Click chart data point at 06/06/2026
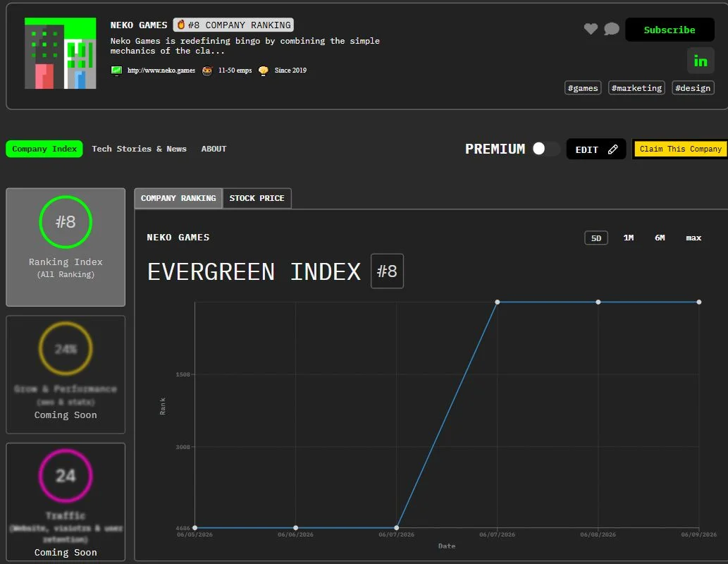The width and height of the screenshot is (728, 564). tap(296, 528)
